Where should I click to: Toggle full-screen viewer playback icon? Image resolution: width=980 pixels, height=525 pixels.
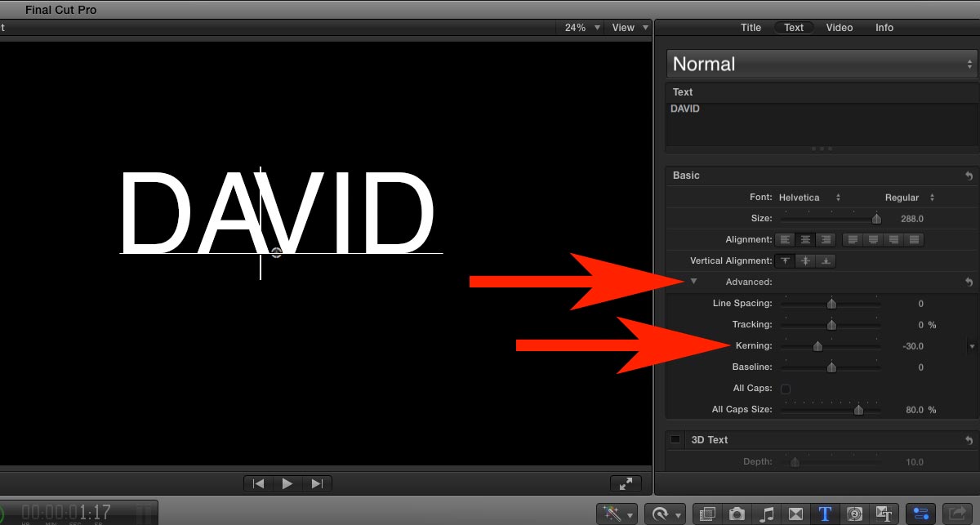coord(626,483)
